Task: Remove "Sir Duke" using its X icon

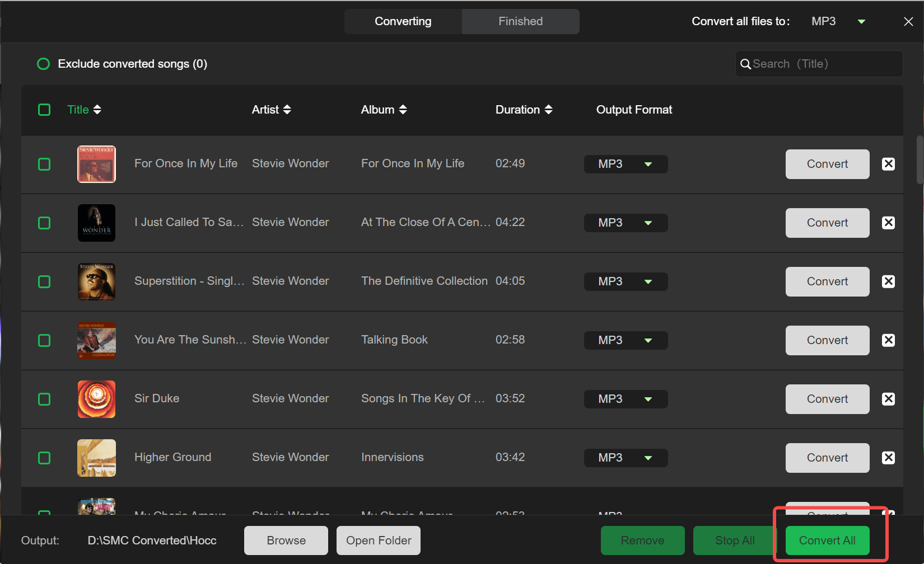Action: click(888, 398)
